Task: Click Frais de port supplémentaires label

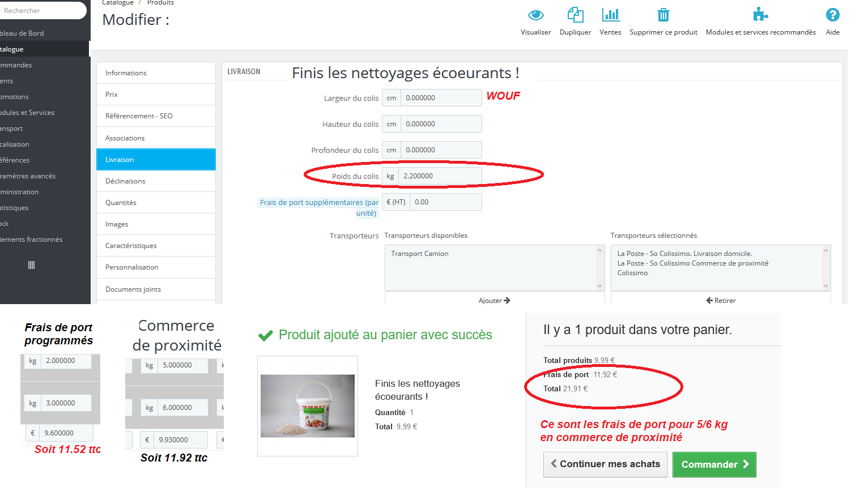Action: click(319, 208)
